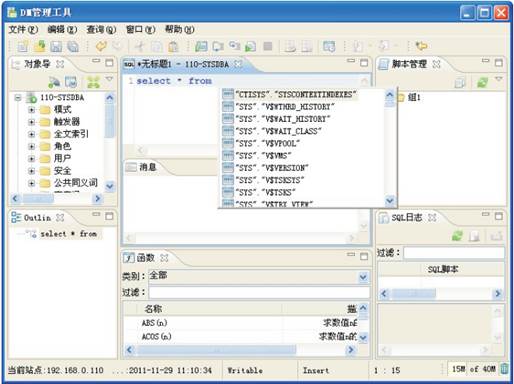514x384 pixels.
Task: Click the garbage collector trash icon
Action: (505, 369)
